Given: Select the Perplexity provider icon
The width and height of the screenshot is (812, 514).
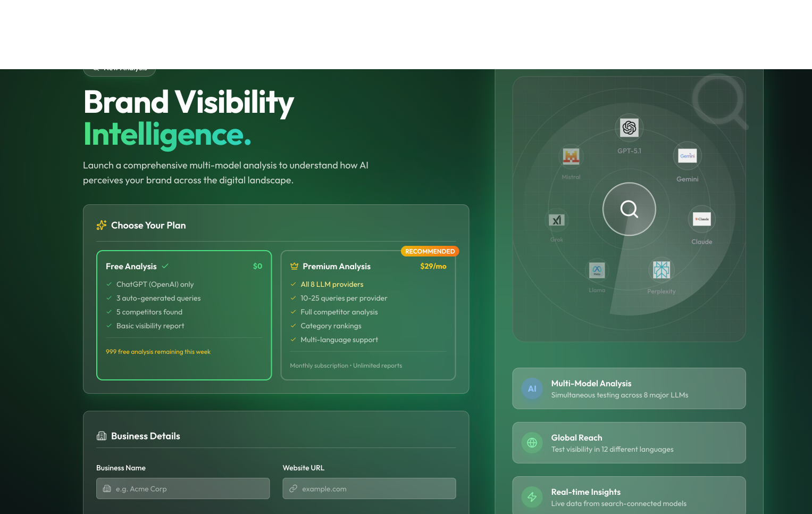Looking at the screenshot, I should point(662,270).
